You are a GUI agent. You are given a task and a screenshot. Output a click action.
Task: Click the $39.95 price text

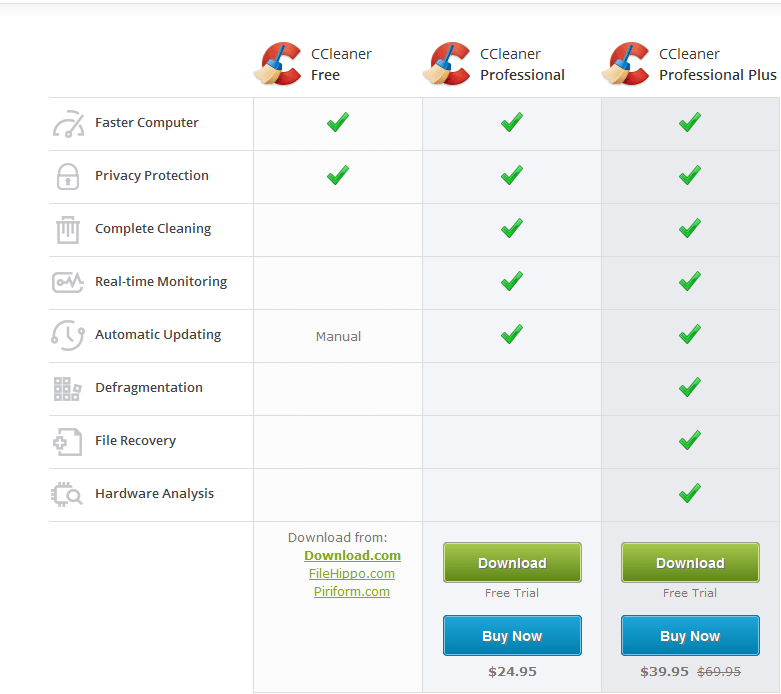[664, 672]
